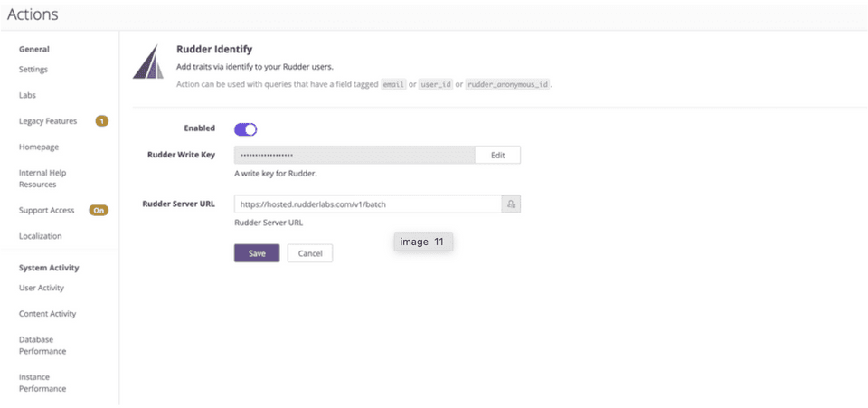Go to Homepage settings
This screenshot has height=408, width=868.
coord(39,147)
